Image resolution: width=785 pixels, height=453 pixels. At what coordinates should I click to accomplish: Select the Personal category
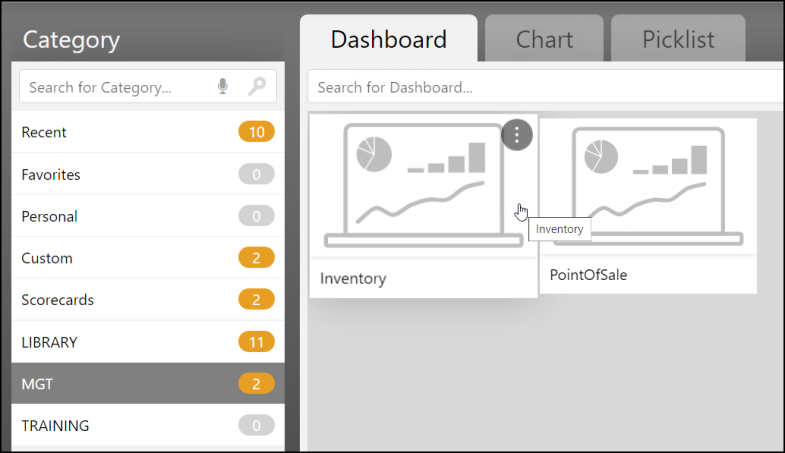pos(49,216)
